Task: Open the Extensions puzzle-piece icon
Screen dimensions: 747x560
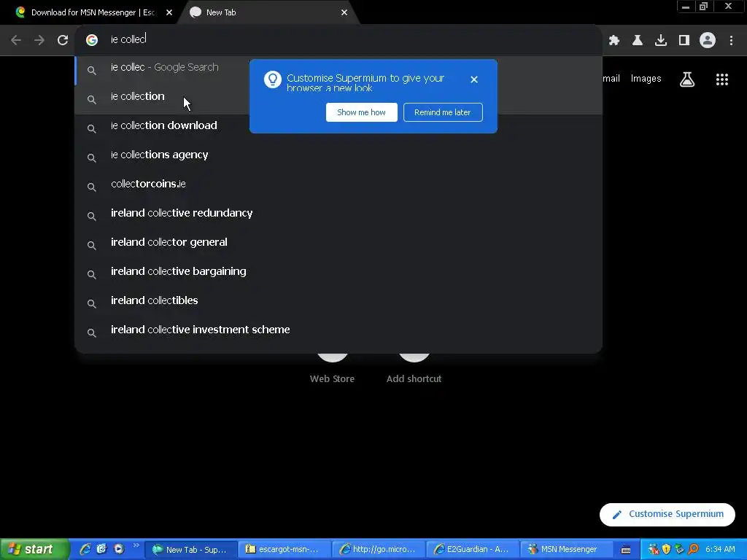Action: (x=614, y=41)
